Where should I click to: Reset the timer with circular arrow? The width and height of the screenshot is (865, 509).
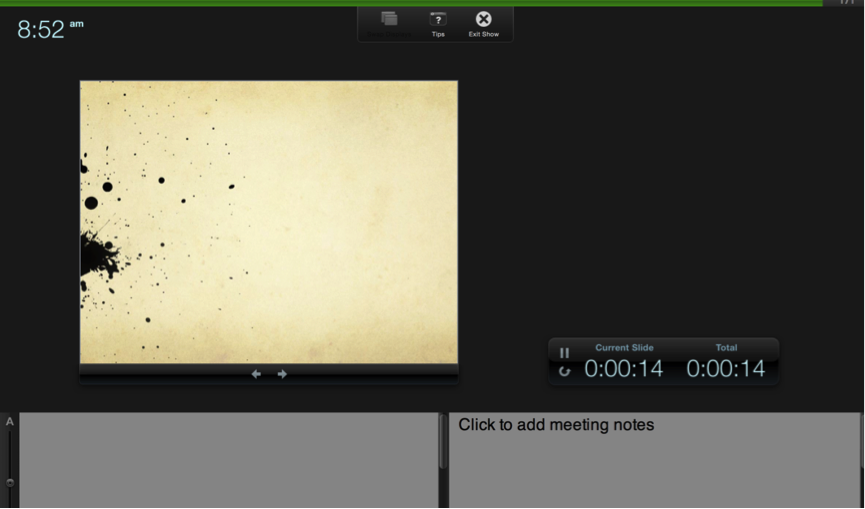(564, 371)
